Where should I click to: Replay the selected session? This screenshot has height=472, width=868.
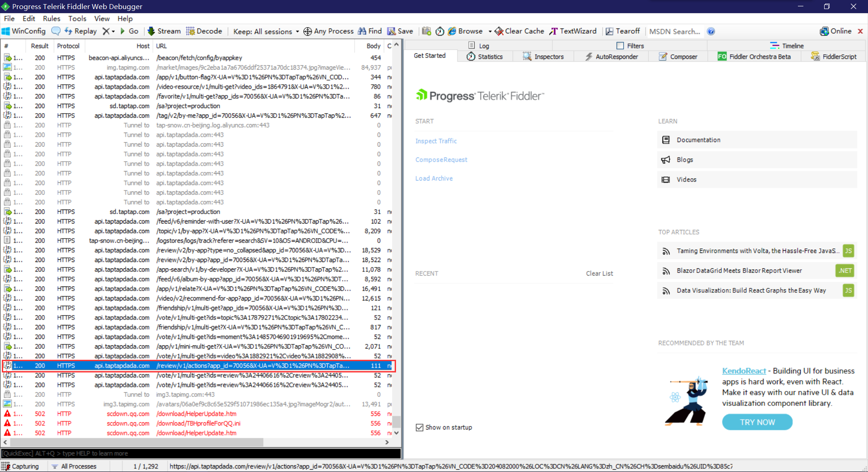[80, 31]
